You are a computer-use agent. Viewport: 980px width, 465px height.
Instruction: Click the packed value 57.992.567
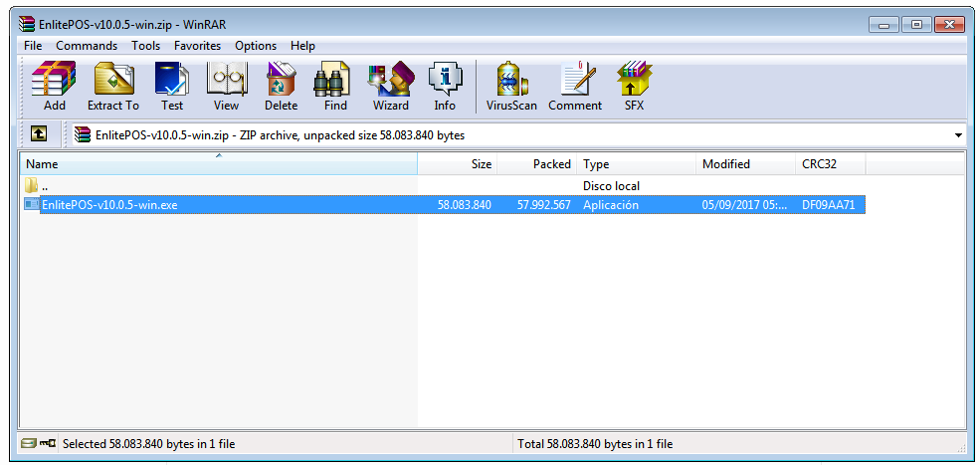coord(544,205)
